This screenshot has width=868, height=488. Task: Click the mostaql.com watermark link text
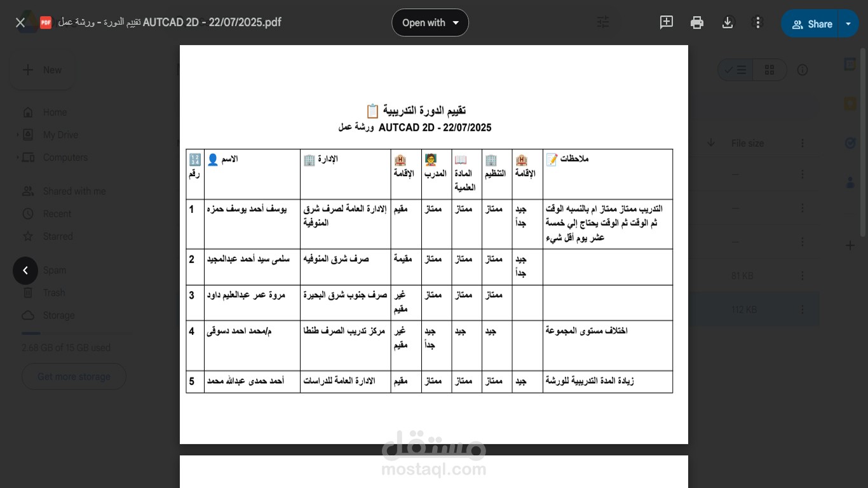(x=434, y=470)
